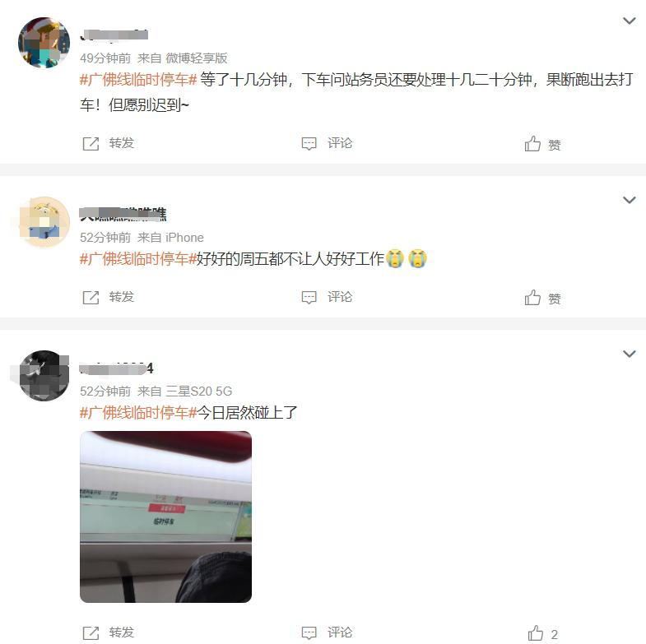Image resolution: width=646 pixels, height=644 pixels.
Task: Open comment icon on the 49分钟前 post
Action: pyautogui.click(x=309, y=144)
